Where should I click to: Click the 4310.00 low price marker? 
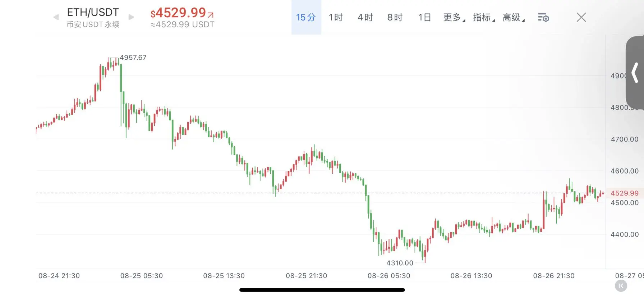point(400,263)
